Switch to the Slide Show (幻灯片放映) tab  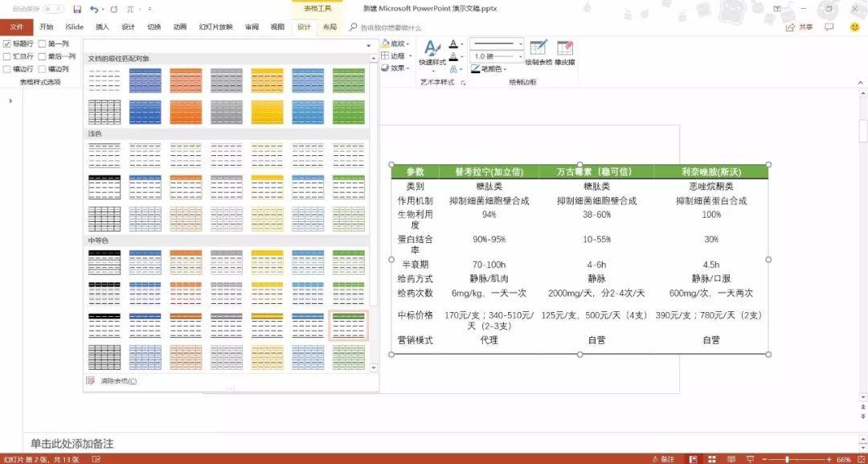216,27
